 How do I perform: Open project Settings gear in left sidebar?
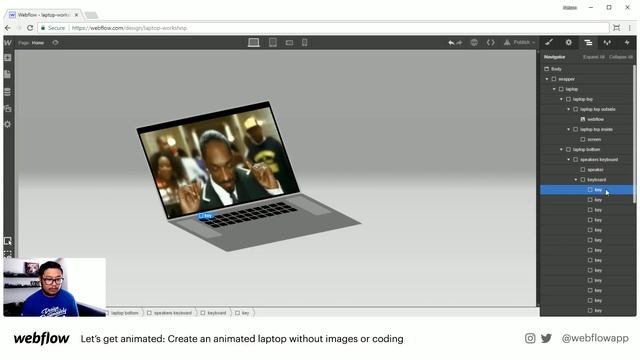(x=8, y=124)
